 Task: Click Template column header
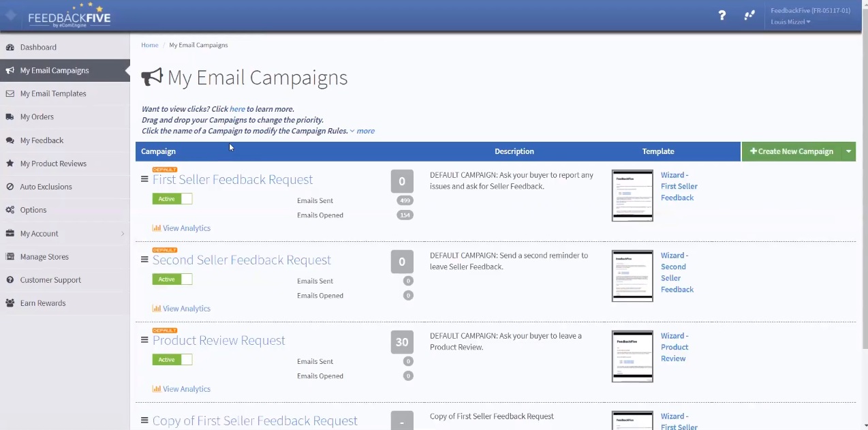pos(658,151)
